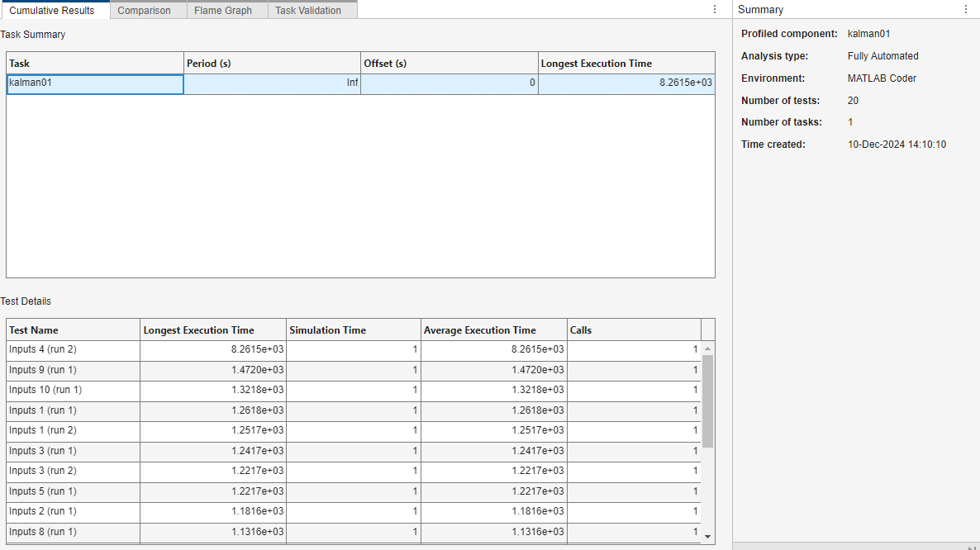Screen dimensions: 980x550
Task: Select the Cumulative Results tab
Action: coord(52,11)
